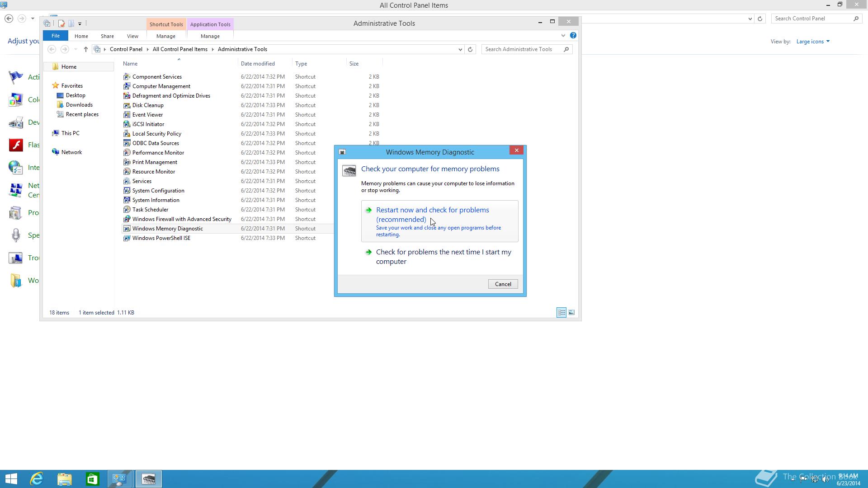
Task: Open Control Panel address bar dropdown arrow
Action: point(750,19)
